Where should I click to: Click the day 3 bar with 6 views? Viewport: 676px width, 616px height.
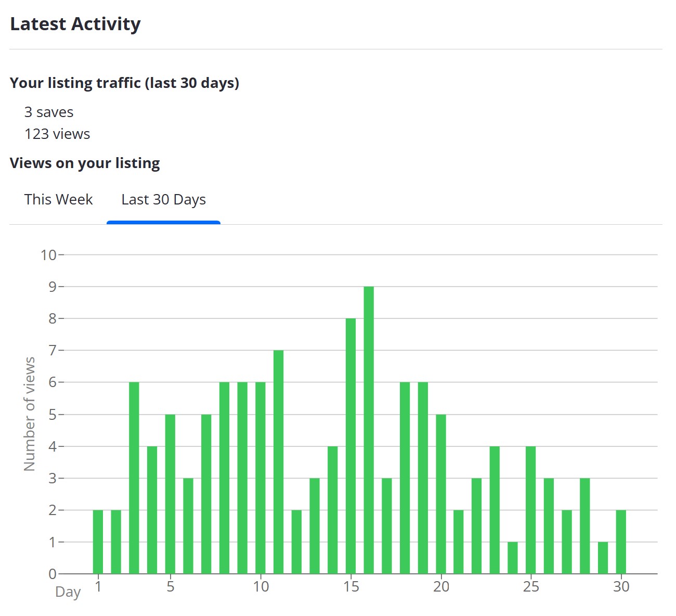click(134, 478)
